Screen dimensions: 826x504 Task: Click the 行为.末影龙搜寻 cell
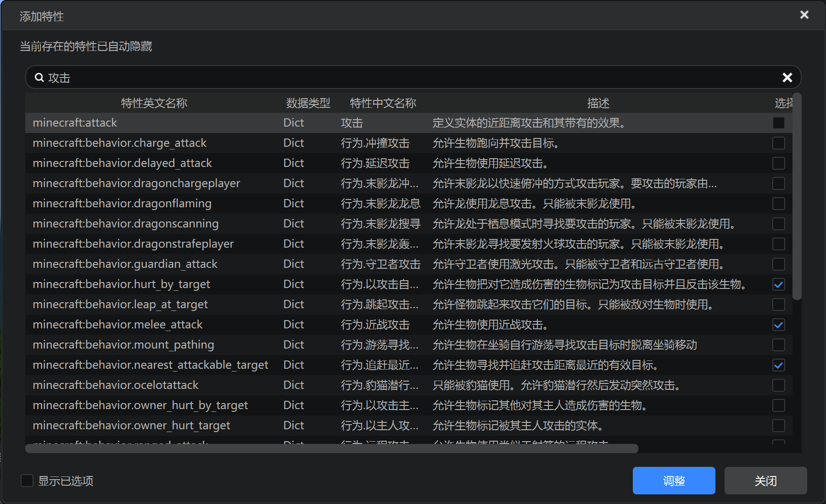tap(380, 224)
